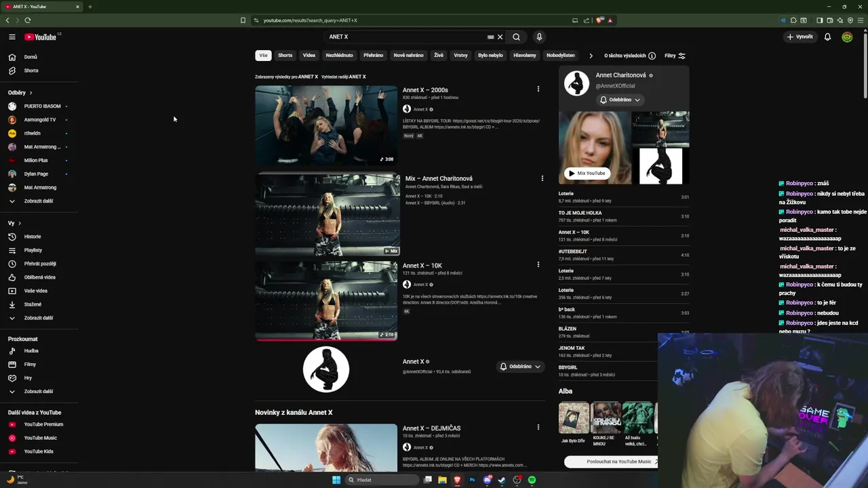Click the Brave Shields lion icon

[x=599, y=20]
